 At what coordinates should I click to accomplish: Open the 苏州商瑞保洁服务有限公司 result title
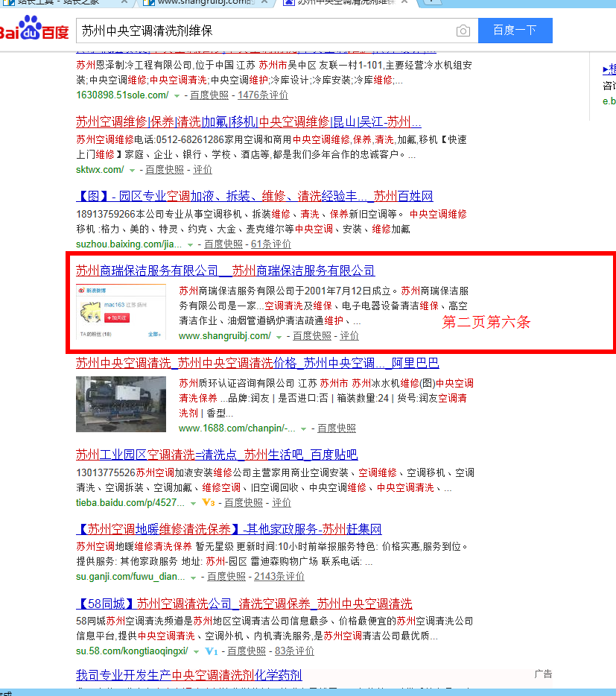pos(225,271)
